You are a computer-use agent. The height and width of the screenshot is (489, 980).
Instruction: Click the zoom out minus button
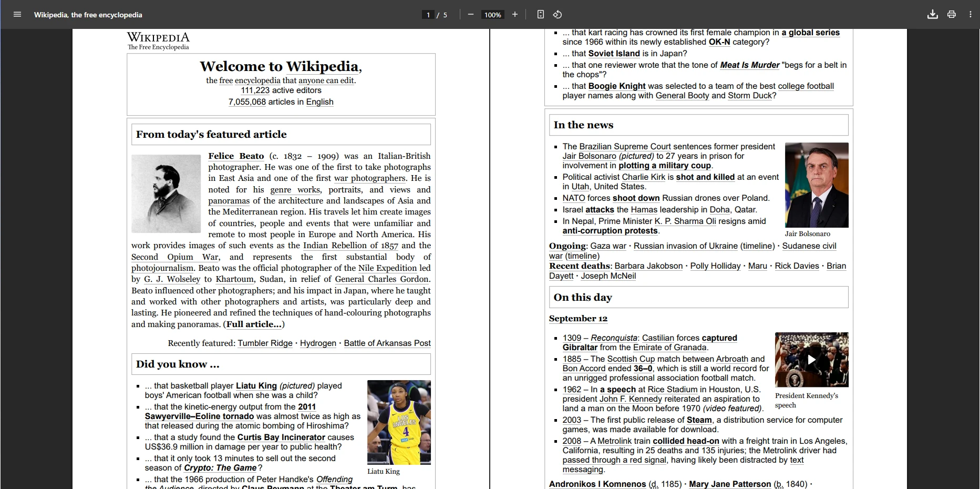(471, 15)
